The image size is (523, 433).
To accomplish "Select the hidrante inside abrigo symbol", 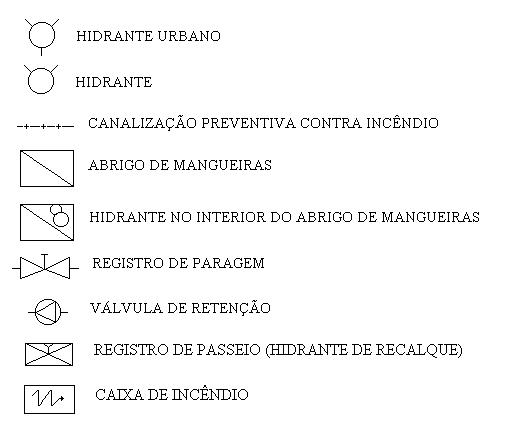I will click(x=47, y=222).
